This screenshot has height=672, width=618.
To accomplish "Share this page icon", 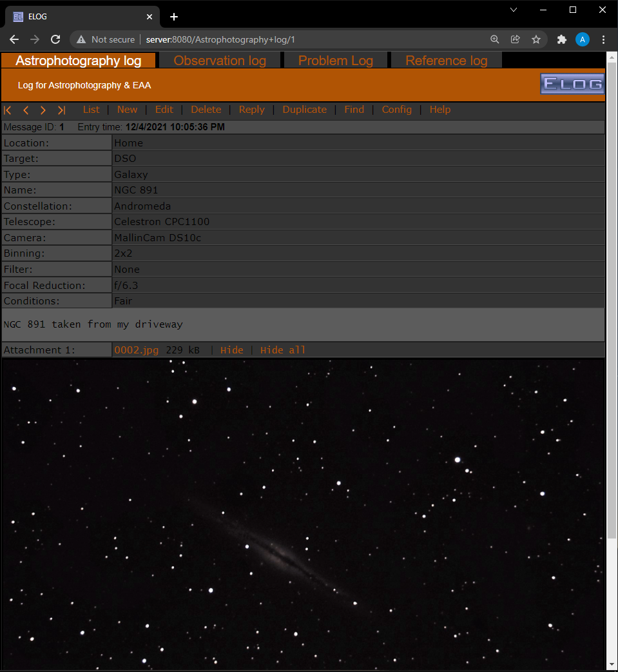I will (515, 39).
